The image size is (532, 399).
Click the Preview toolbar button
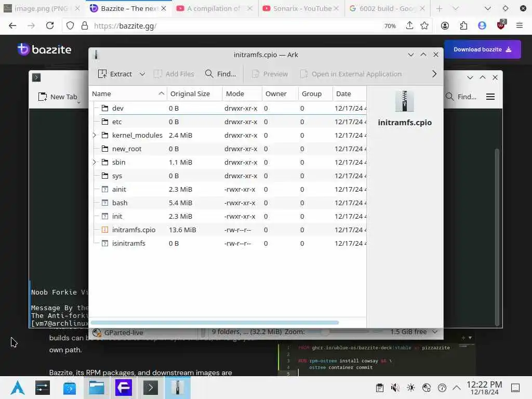click(x=270, y=74)
